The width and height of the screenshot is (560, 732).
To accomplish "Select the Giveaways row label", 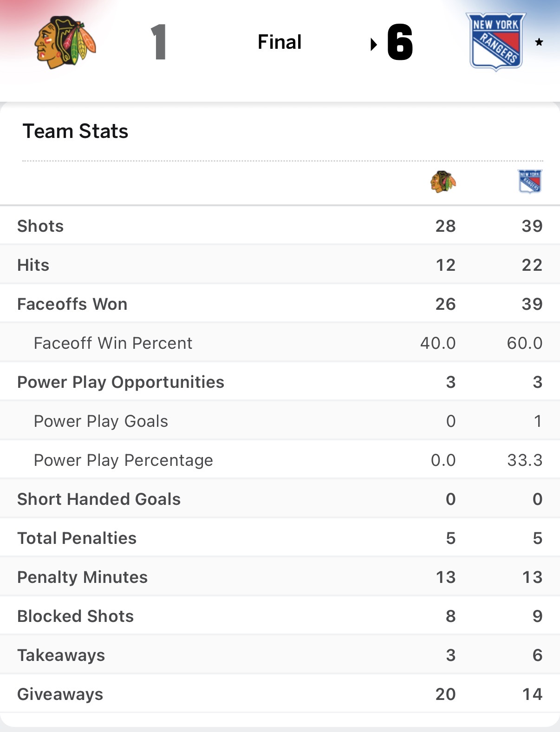I will 60,694.
